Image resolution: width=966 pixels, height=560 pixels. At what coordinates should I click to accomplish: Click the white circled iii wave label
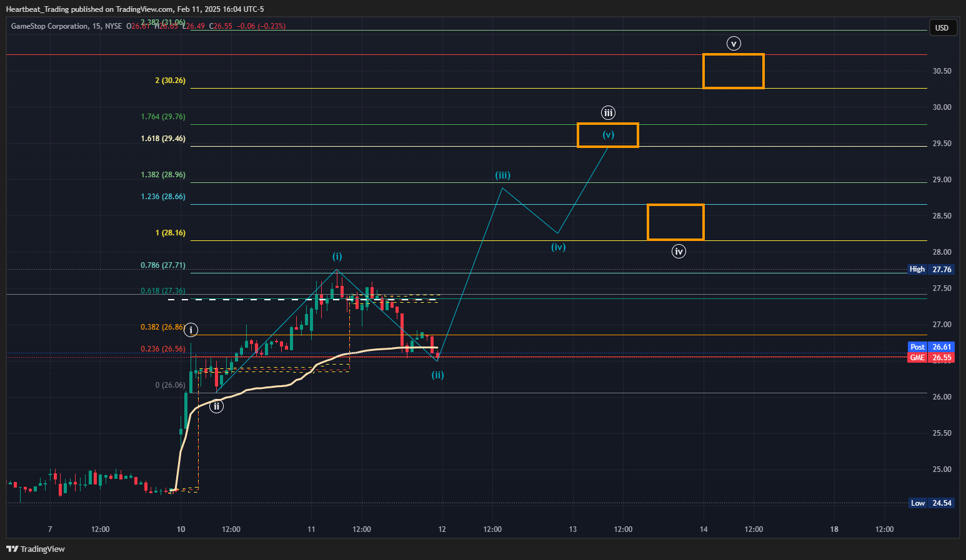[608, 113]
